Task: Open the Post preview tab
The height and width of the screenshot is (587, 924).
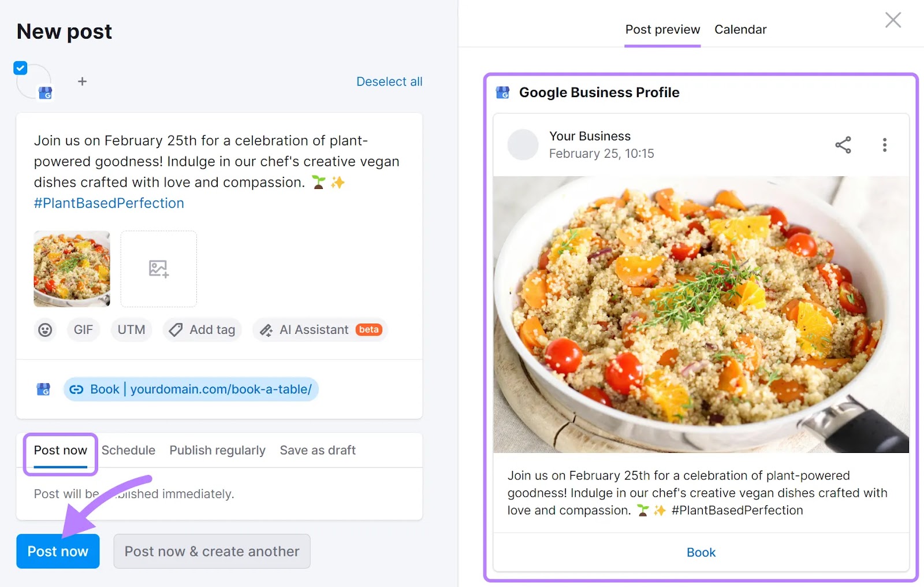Action: 662,29
